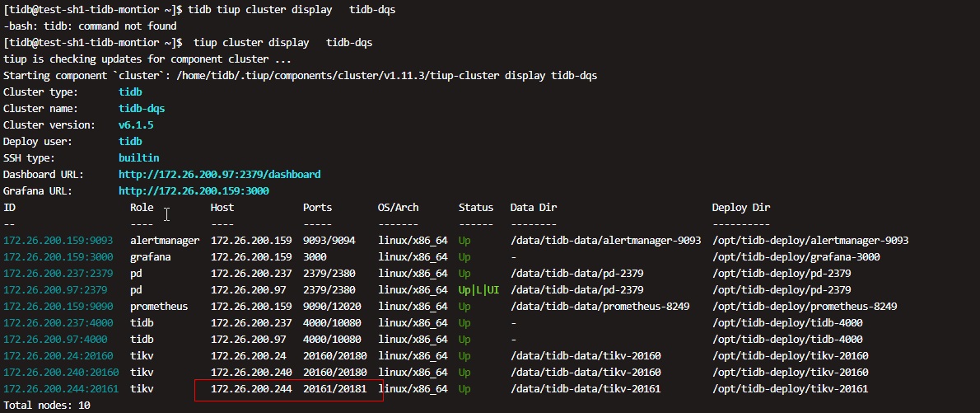The width and height of the screenshot is (980, 413).
Task: Select ID 172.26.200.159:9093 in the node table
Action: (58, 240)
